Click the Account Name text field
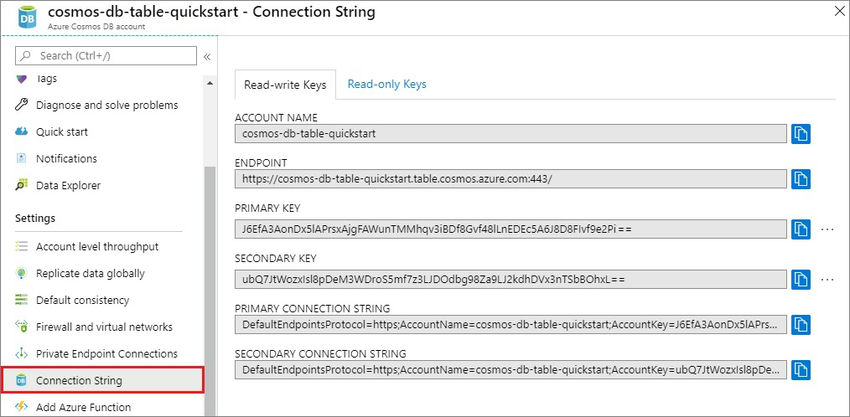Image resolution: width=850 pixels, height=417 pixels. click(511, 133)
